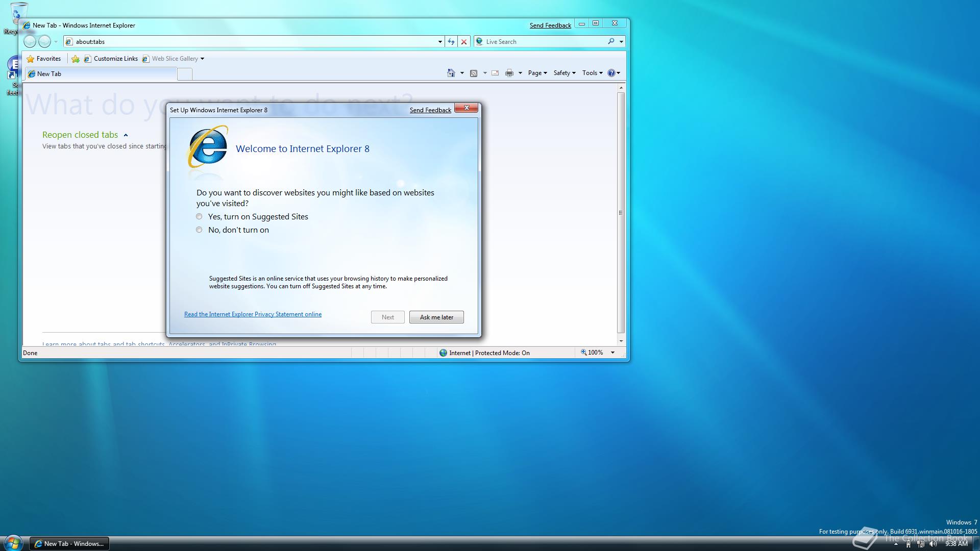The height and width of the screenshot is (551, 980).
Task: Click the Help question mark icon
Action: point(611,73)
